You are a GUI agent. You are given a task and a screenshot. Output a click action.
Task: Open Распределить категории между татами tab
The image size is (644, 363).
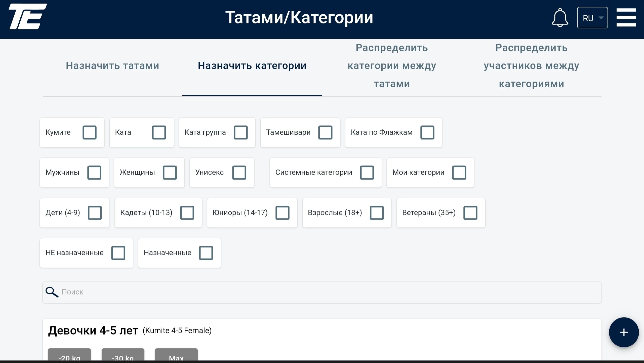coord(392,66)
